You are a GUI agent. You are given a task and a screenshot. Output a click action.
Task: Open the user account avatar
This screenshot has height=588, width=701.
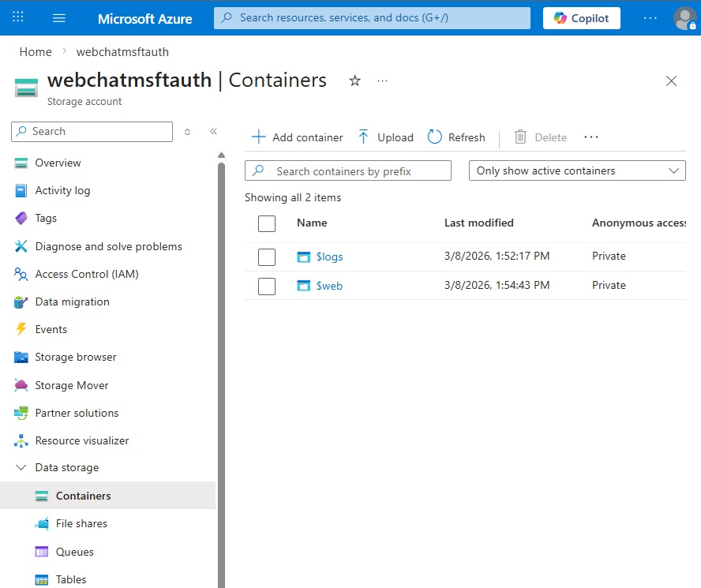click(684, 17)
